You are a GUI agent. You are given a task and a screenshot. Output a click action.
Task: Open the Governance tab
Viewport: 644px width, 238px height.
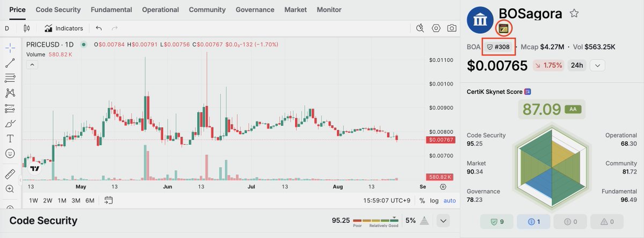[x=255, y=10]
